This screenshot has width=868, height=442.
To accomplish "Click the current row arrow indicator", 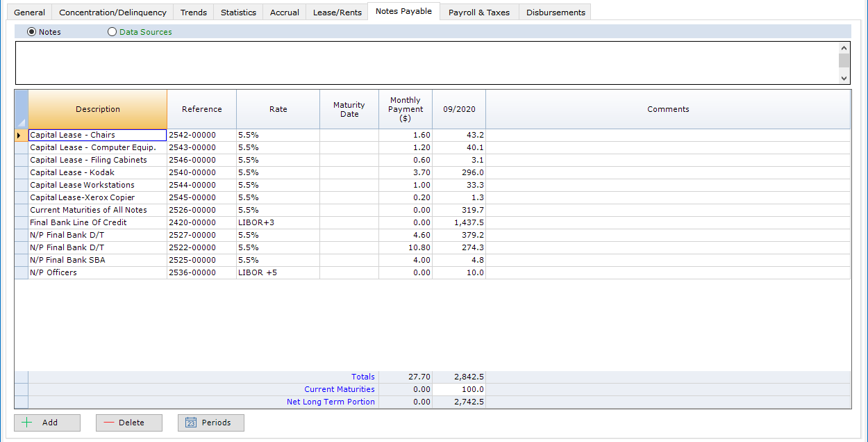I will (x=19, y=135).
